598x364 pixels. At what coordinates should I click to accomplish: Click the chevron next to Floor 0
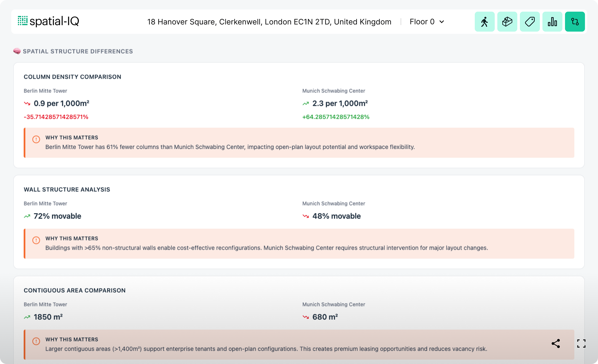442,22
